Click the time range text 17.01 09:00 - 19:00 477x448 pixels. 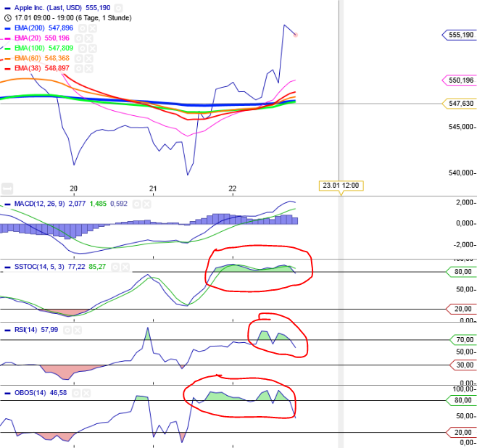click(44, 18)
